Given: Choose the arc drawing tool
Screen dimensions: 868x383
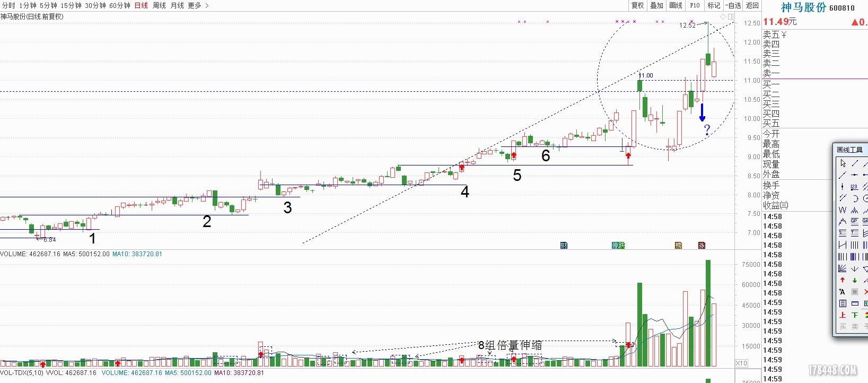Looking at the screenshot, I should [855, 198].
